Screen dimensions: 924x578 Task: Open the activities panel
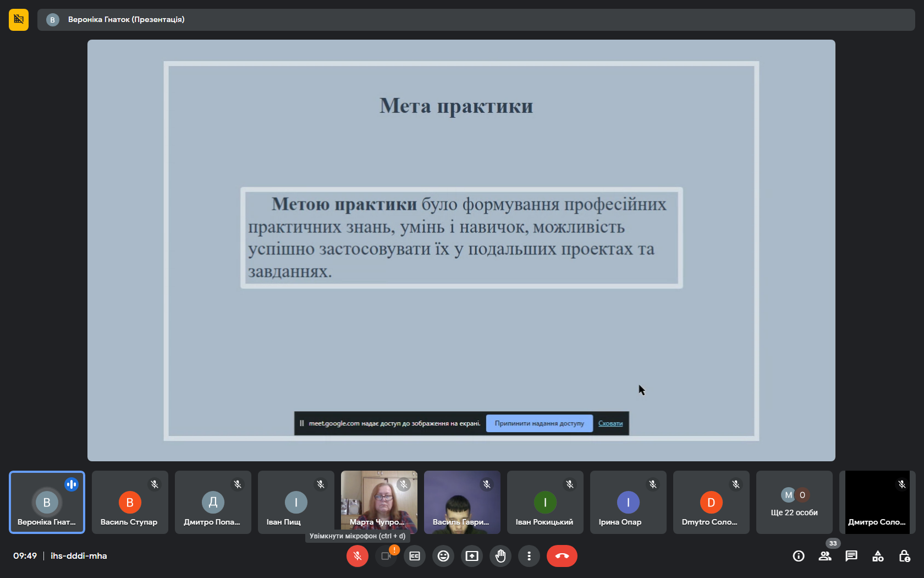(878, 556)
